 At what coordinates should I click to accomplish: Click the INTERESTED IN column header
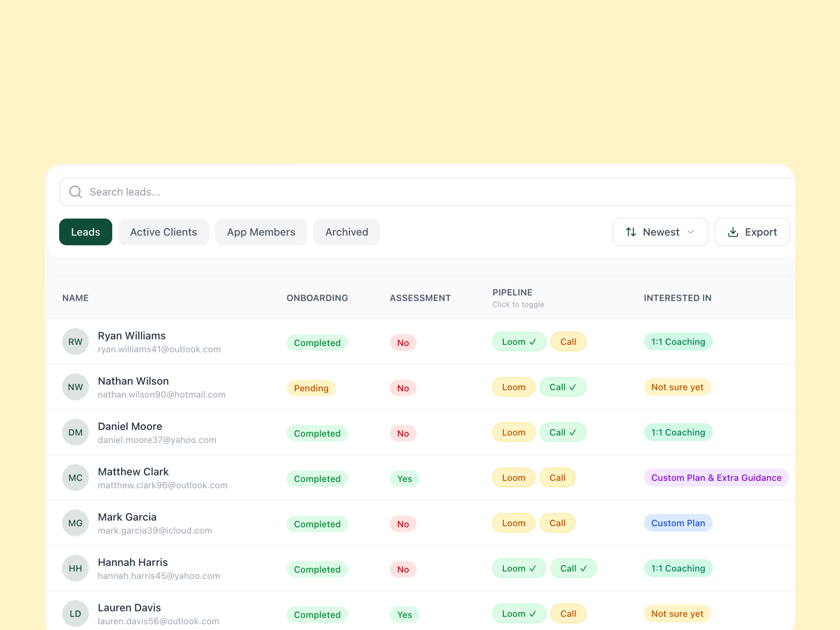click(x=677, y=298)
